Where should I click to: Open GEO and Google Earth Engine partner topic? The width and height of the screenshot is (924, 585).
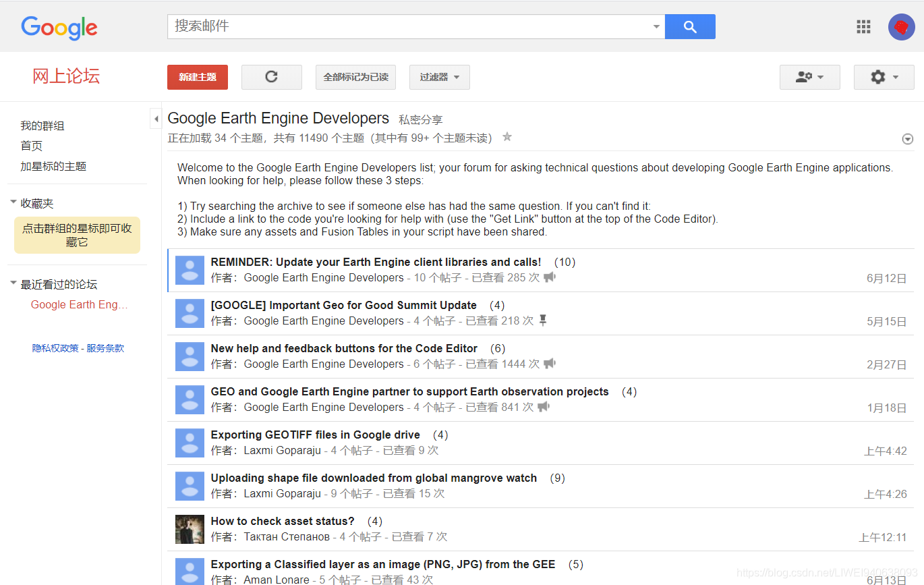pyautogui.click(x=409, y=391)
